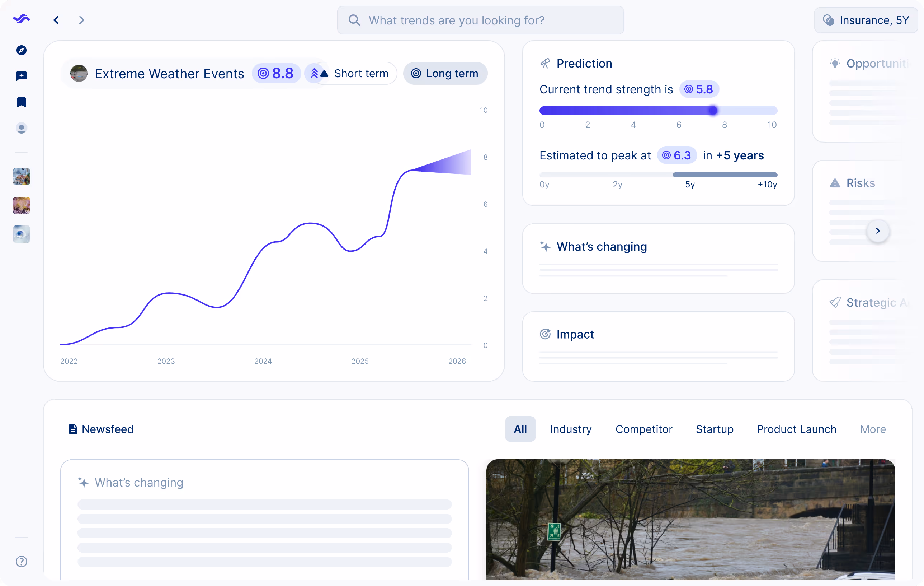Click the Impact dartboard icon
Viewport: 924px width, 586px height.
click(x=545, y=334)
